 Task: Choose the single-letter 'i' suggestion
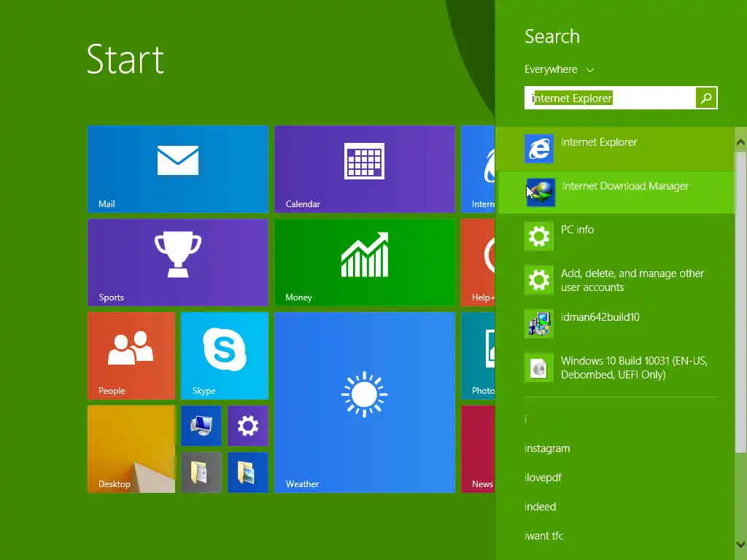525,419
